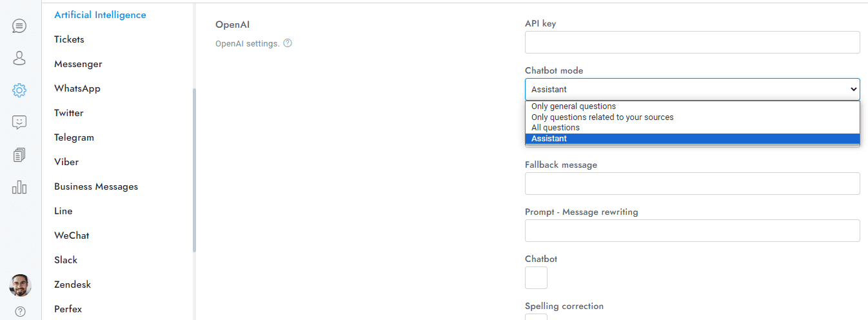
Task: Switch to the WhatsApp settings tab
Action: click(77, 88)
